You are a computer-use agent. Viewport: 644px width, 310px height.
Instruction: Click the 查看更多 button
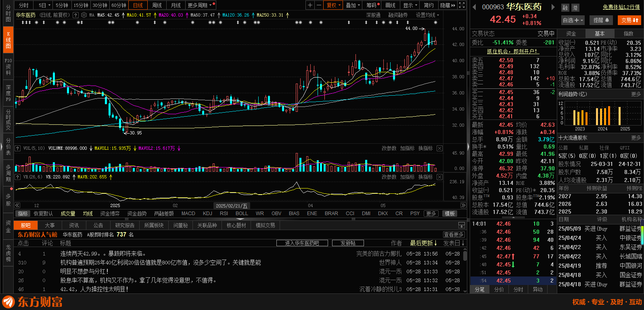click(454, 235)
